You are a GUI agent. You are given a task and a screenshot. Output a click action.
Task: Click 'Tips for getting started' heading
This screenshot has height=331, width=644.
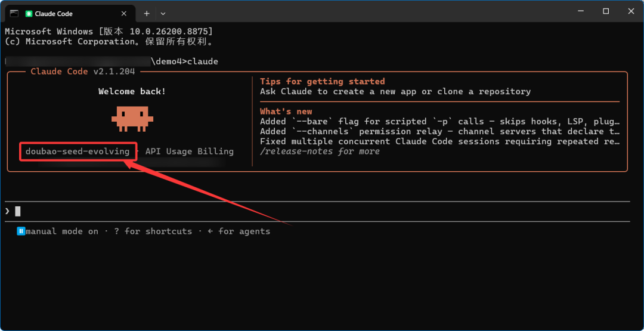coord(323,81)
